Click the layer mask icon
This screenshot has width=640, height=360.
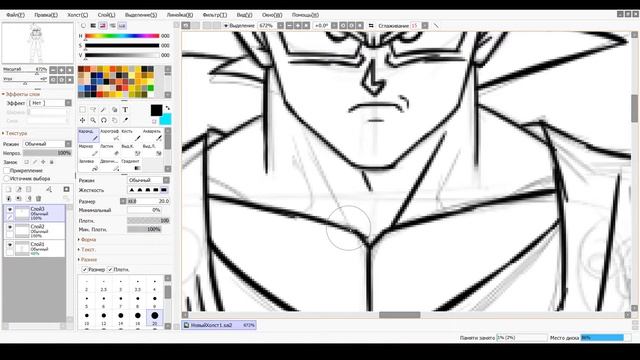[x=66, y=189]
